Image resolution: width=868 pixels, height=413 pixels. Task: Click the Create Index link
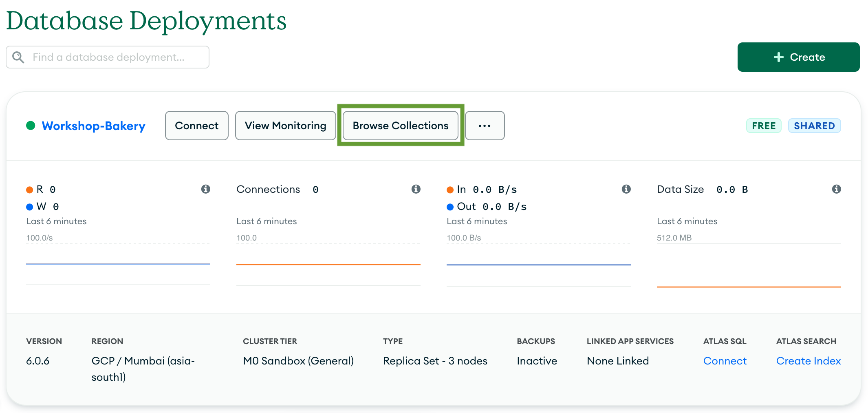(809, 361)
